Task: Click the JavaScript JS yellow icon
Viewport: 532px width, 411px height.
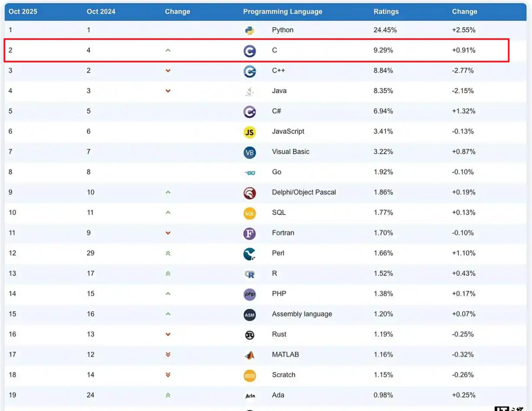Action: (x=250, y=132)
